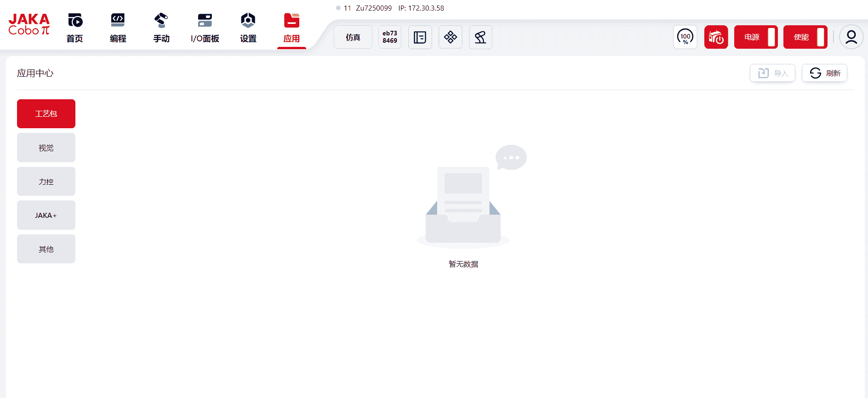Click the robot arm icon in toolbar
The height and width of the screenshot is (398, 868).
480,37
